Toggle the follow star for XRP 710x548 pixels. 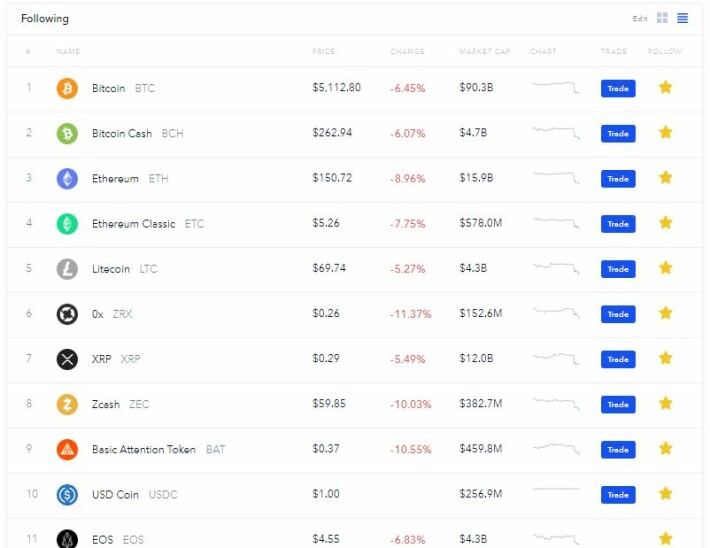tap(665, 358)
